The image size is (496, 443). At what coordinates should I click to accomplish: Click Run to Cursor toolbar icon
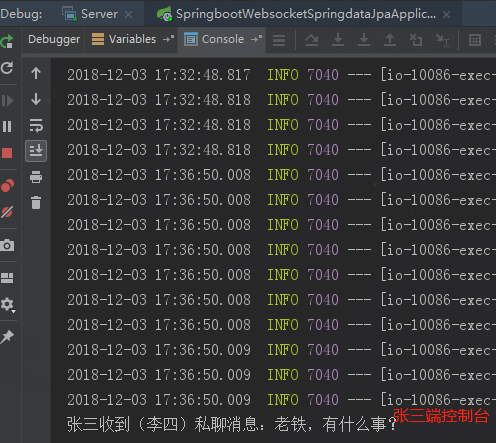pyautogui.click(x=442, y=40)
